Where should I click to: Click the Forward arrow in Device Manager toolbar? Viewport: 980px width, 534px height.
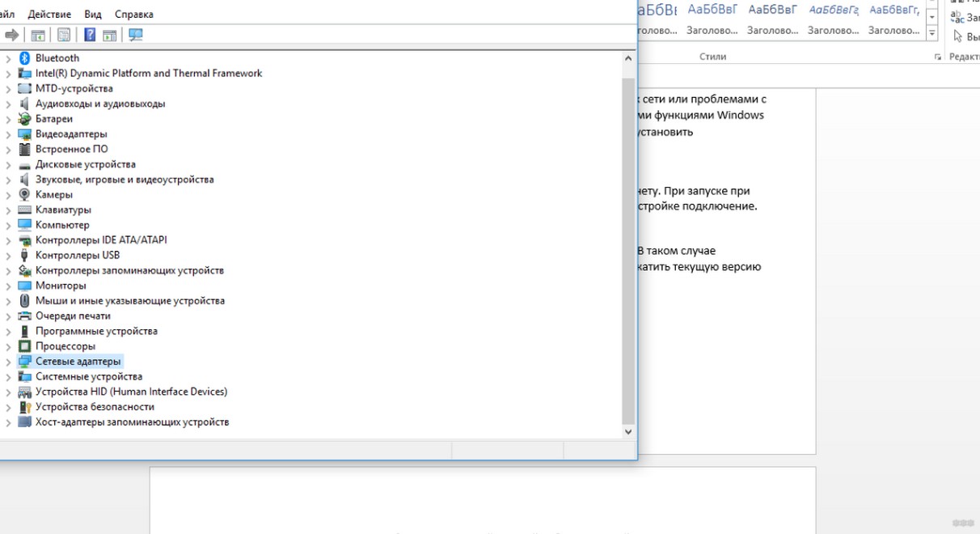(x=12, y=35)
